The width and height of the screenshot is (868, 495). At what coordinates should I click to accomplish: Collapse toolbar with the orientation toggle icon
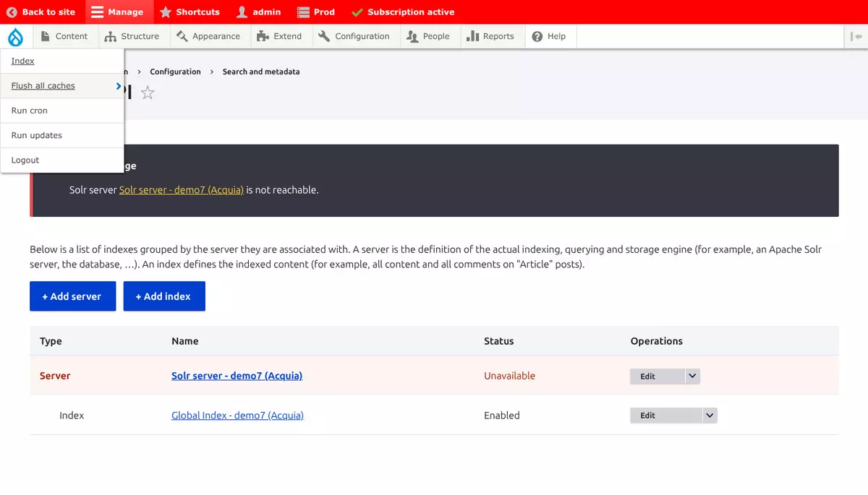[856, 36]
